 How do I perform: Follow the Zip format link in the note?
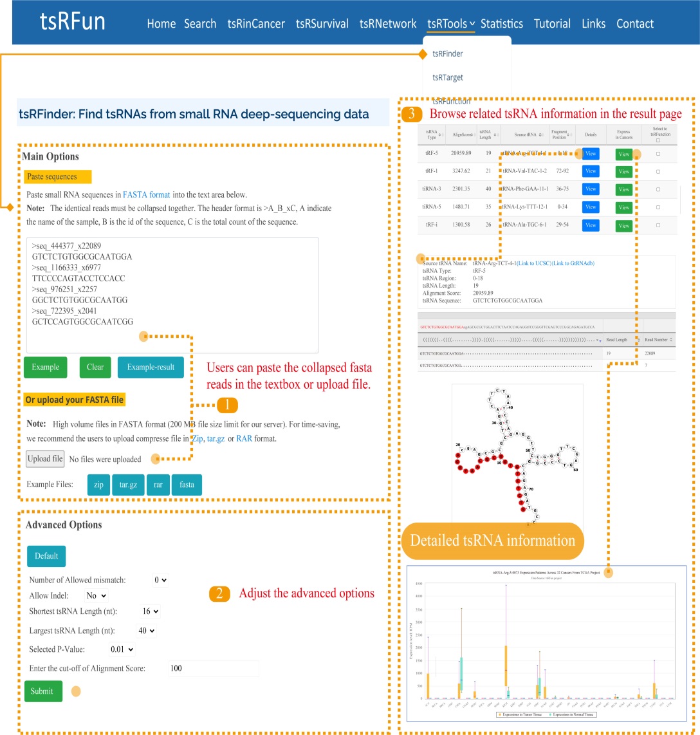pyautogui.click(x=198, y=438)
